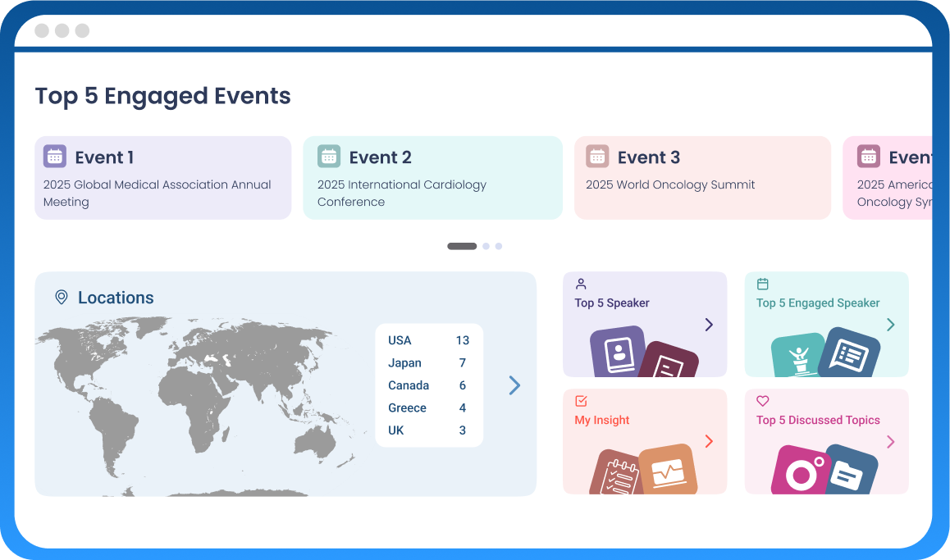Open the 2025 International Cardiology Conference card
Viewport: 950px width, 560px height.
432,178
